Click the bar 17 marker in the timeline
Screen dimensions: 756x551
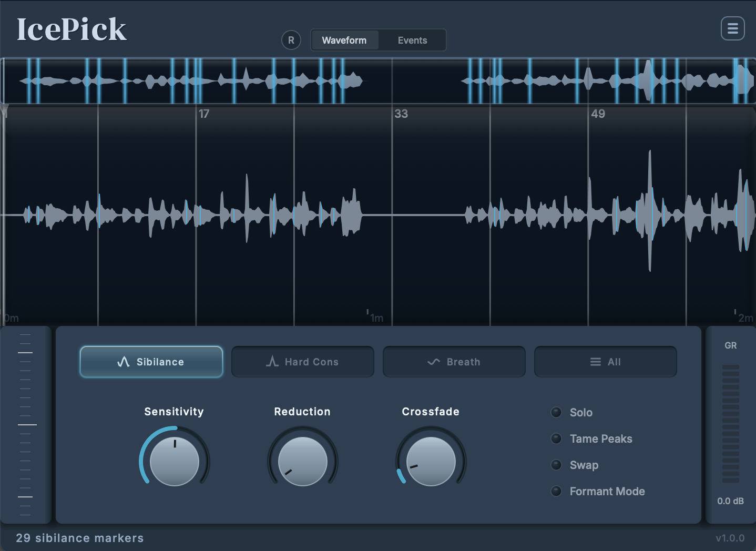(x=204, y=114)
